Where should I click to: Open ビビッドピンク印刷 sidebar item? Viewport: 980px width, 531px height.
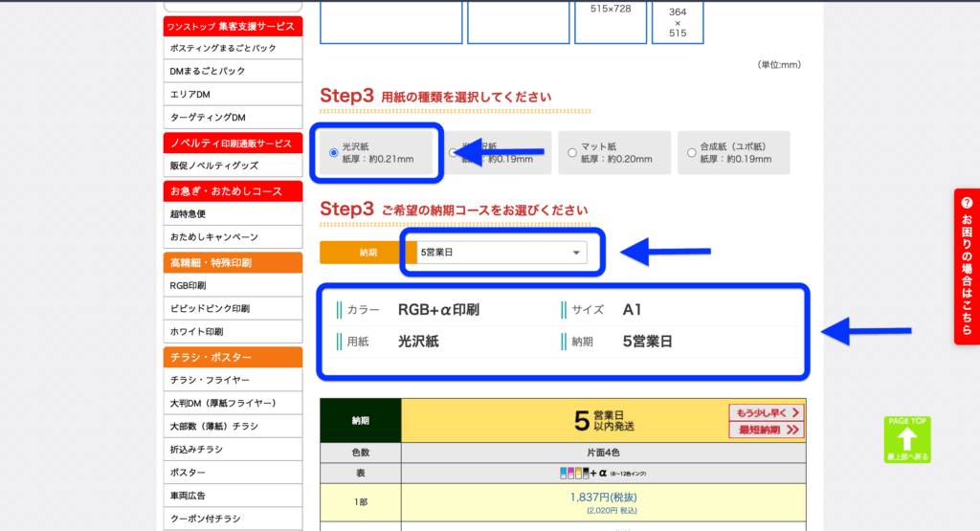233,309
